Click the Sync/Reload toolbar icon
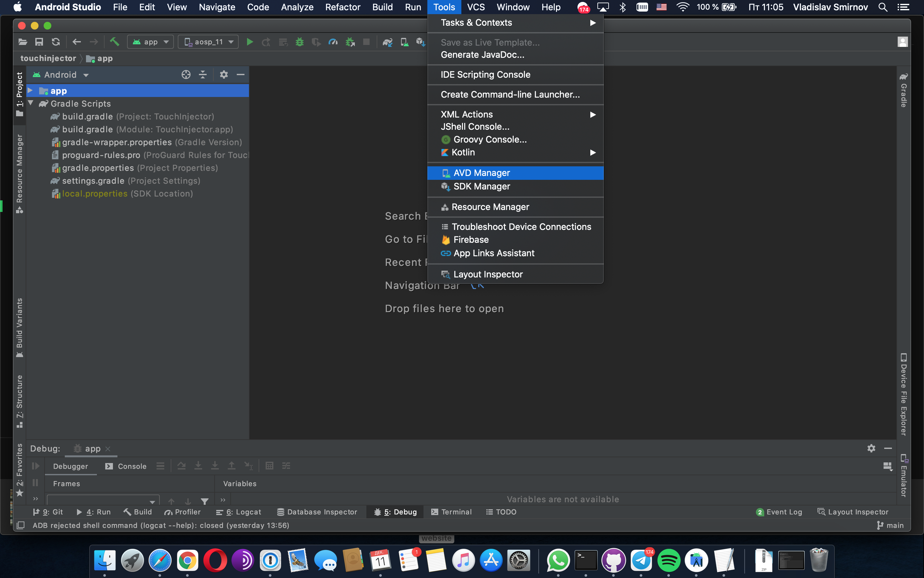 point(56,42)
